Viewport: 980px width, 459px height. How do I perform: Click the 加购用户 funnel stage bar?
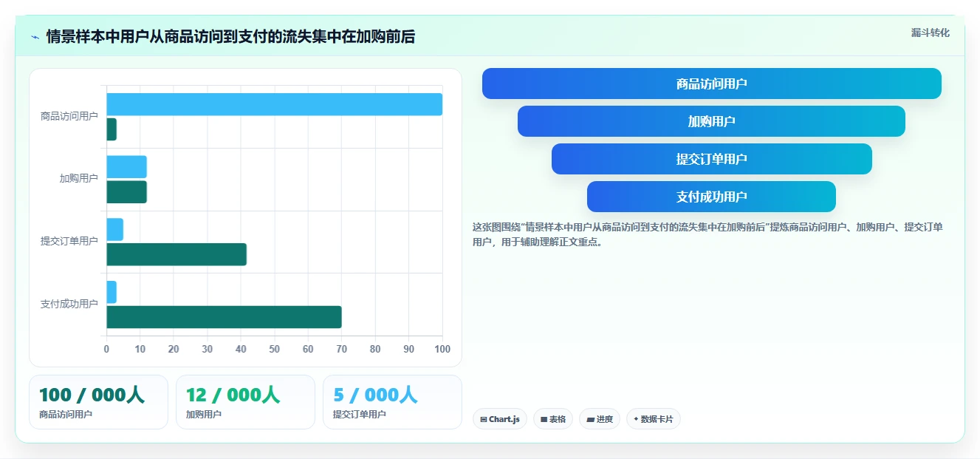pos(711,121)
